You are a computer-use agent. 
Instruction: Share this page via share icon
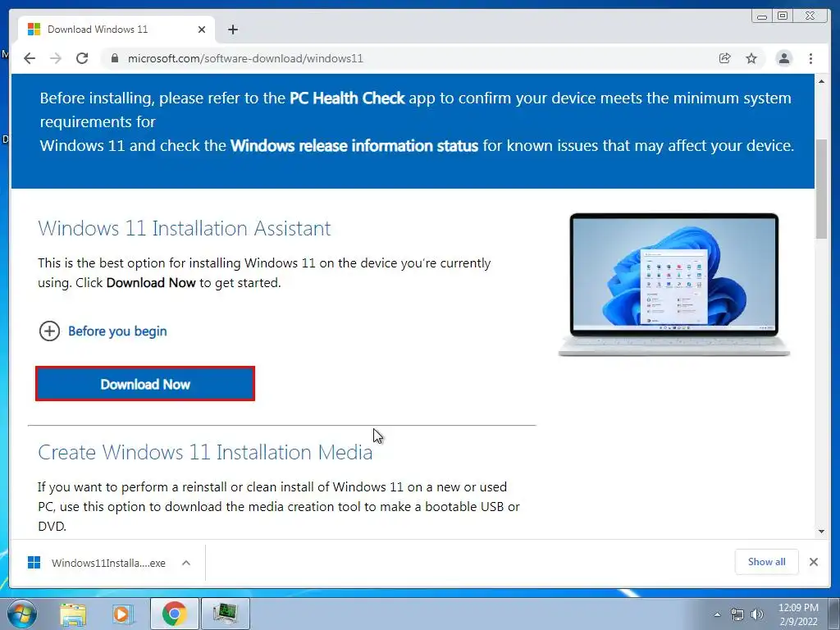[x=725, y=58]
